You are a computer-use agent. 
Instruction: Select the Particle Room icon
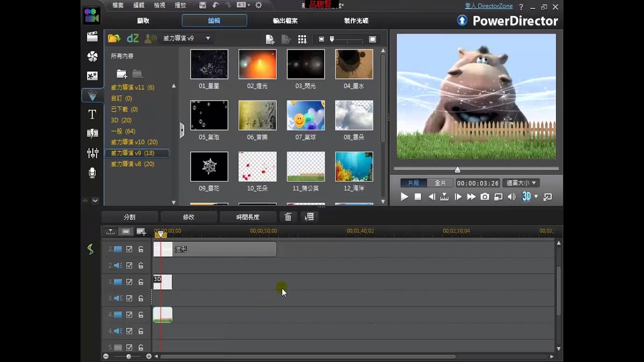coord(92,95)
